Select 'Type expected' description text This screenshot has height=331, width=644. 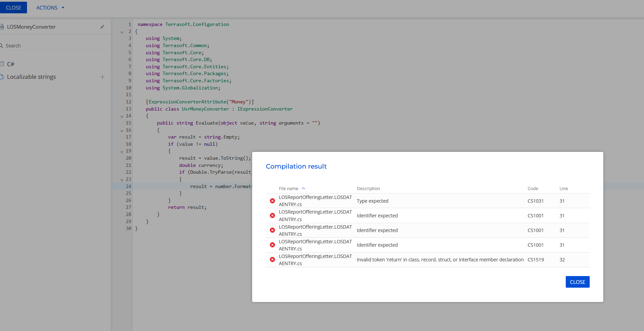tap(372, 201)
